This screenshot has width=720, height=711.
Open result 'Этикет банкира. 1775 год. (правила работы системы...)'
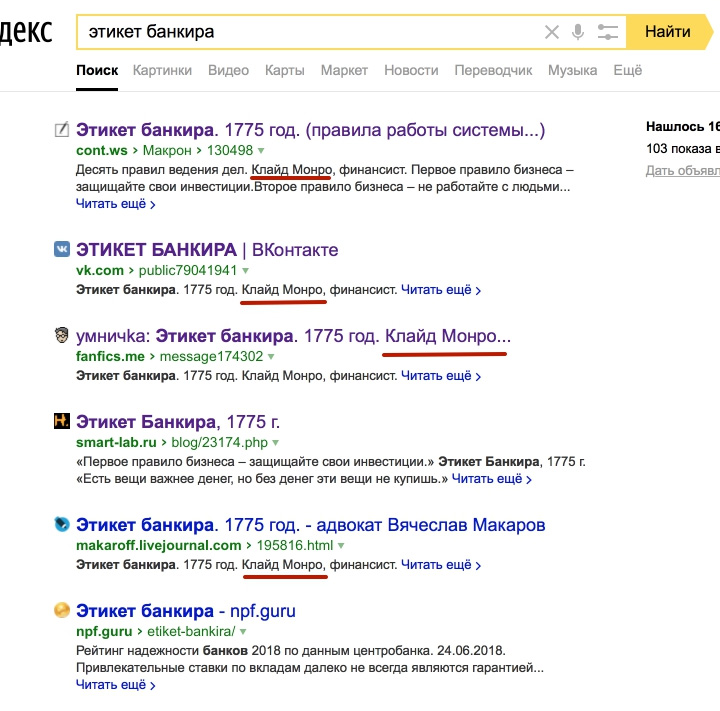point(310,130)
